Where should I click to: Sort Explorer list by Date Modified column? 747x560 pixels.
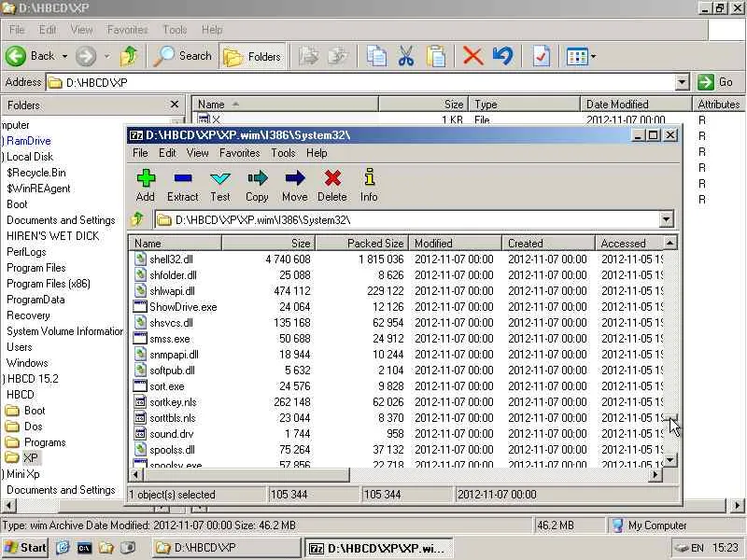pyautogui.click(x=636, y=105)
